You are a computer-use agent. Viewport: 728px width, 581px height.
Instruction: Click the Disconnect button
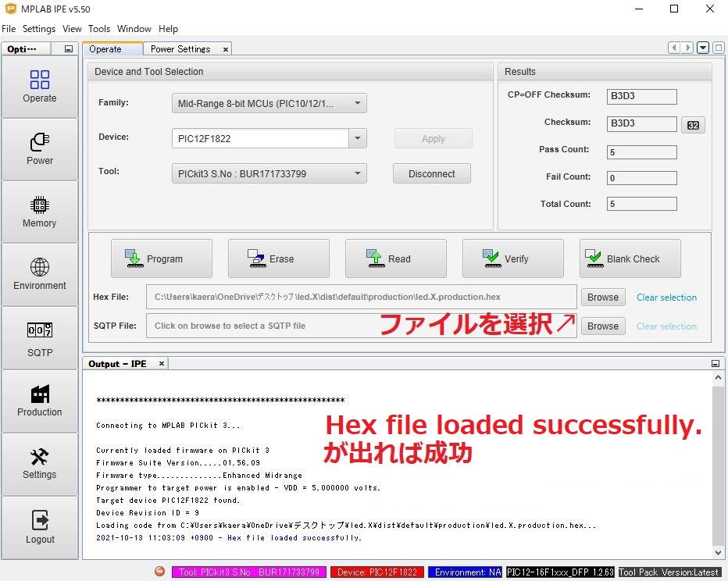431,173
